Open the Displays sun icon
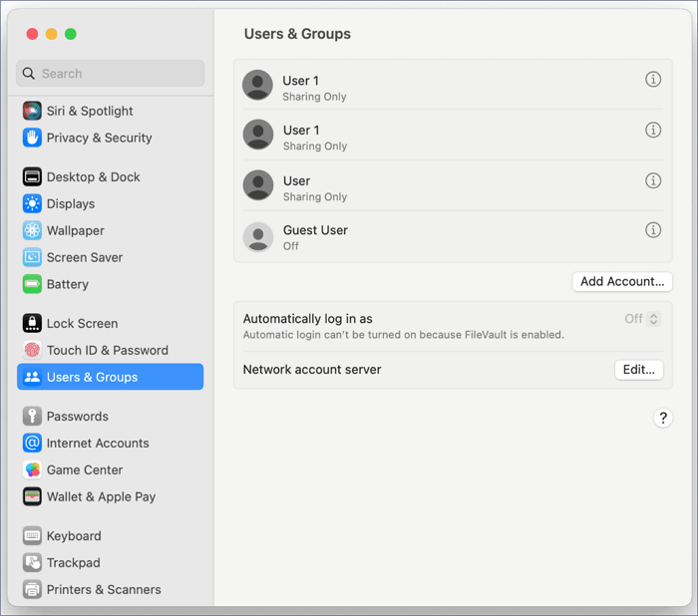This screenshot has width=698, height=616. point(32,203)
